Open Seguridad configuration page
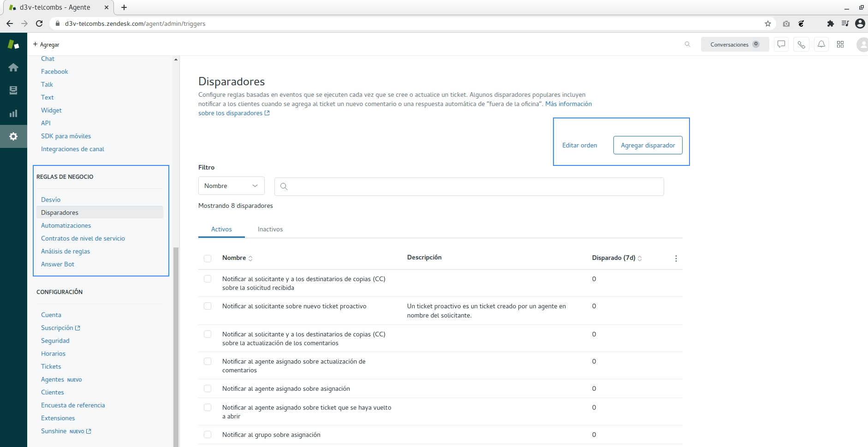The image size is (868, 447). coord(55,341)
